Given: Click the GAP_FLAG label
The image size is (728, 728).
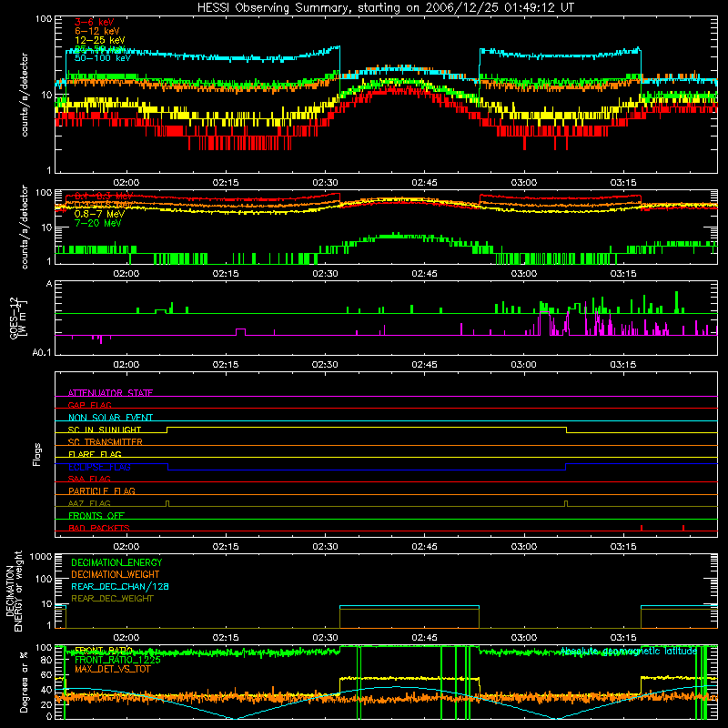Looking at the screenshot, I should (x=89, y=405).
